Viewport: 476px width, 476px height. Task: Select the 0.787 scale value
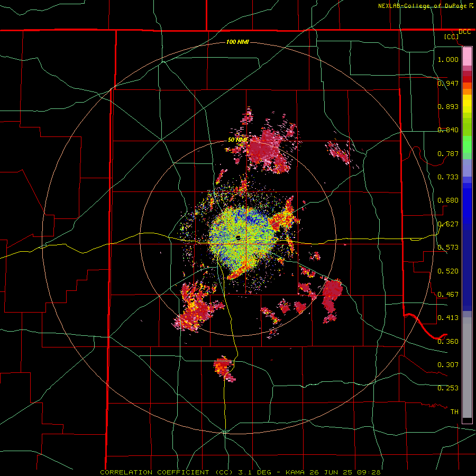point(448,153)
